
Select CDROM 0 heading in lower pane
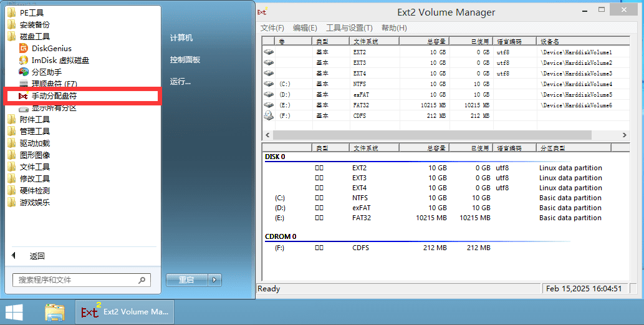point(281,236)
